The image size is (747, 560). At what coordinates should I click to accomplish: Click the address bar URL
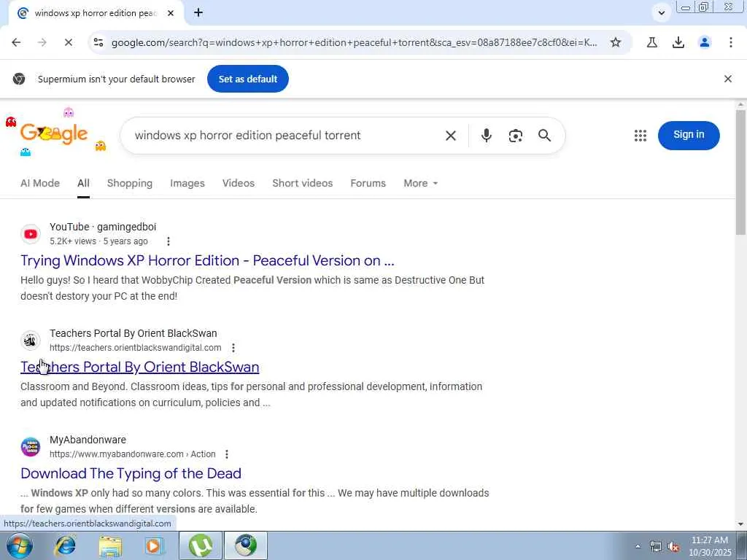point(354,42)
